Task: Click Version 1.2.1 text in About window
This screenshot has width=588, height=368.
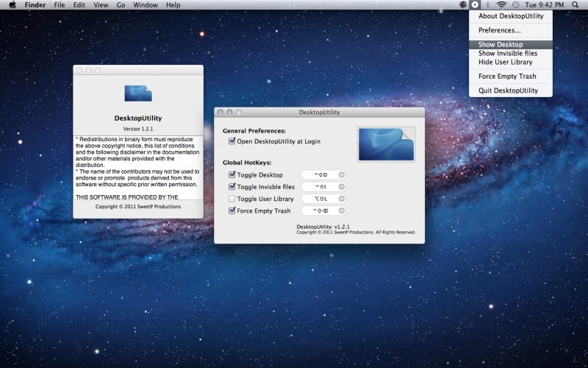Action: coord(138,129)
